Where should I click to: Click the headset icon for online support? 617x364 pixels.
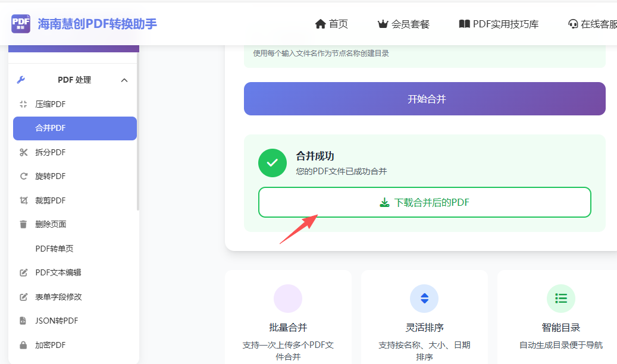coord(573,24)
